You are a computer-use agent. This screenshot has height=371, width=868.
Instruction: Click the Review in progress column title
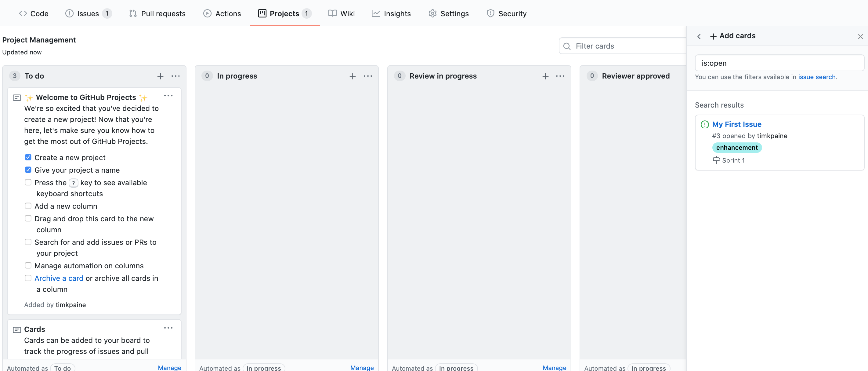click(x=443, y=76)
